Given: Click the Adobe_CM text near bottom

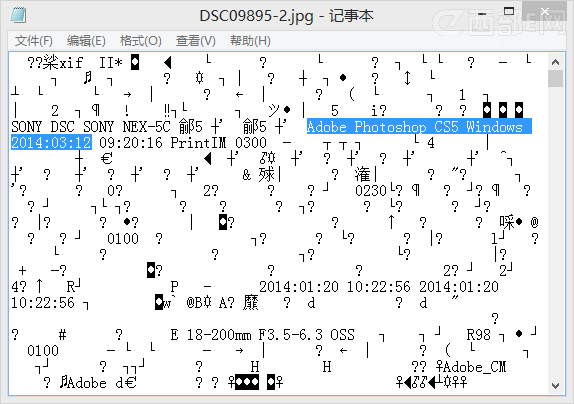Looking at the screenshot, I should (x=474, y=366).
